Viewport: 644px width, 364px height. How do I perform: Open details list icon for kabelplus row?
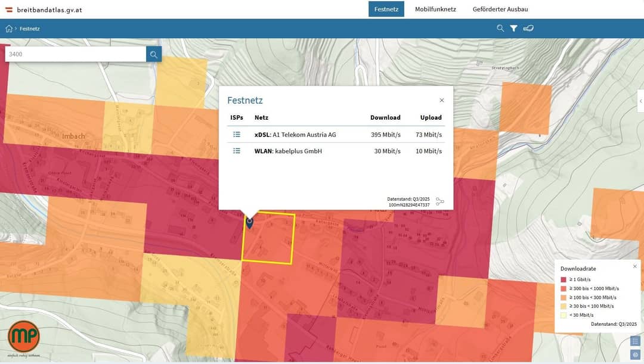click(x=237, y=151)
